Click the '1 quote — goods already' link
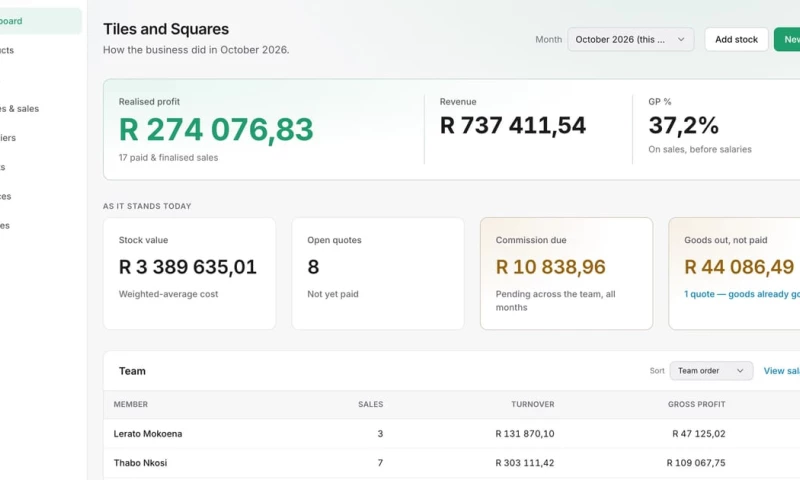Viewport: 800px width, 480px height. pos(742,294)
